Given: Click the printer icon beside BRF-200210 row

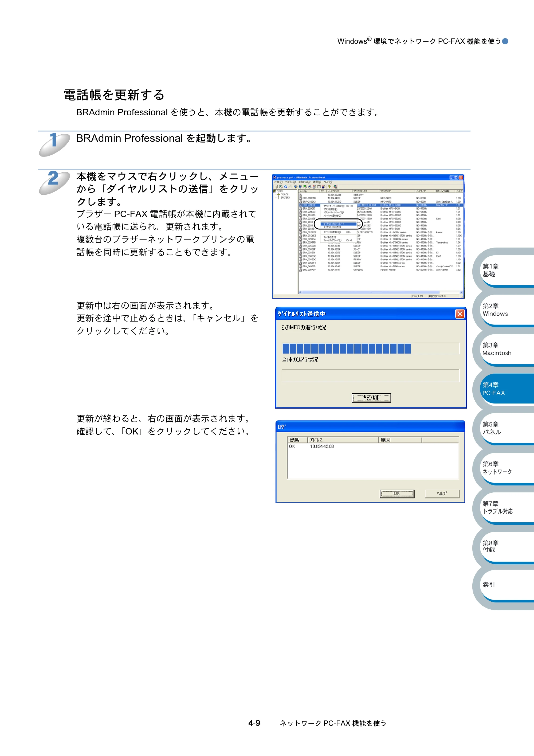Looking at the screenshot, I should coord(301,198).
